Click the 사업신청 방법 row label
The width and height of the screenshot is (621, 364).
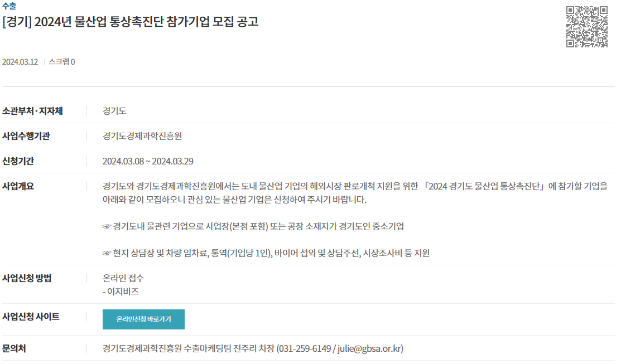[x=27, y=278]
